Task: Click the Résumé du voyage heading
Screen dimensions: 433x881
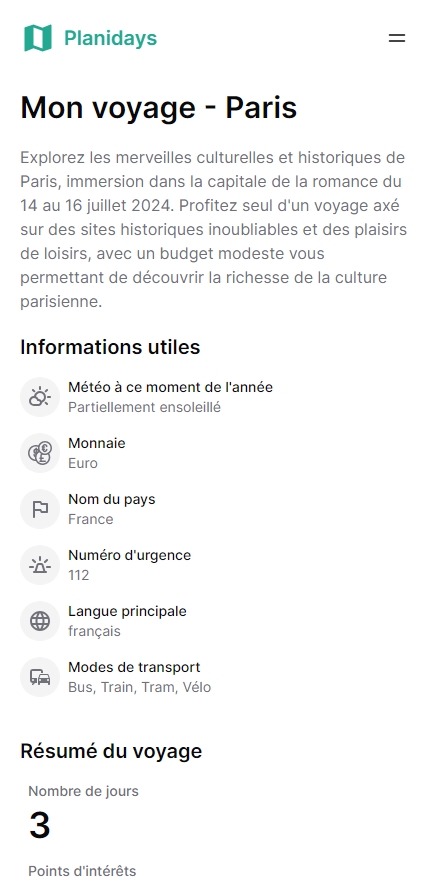Action: [x=111, y=751]
